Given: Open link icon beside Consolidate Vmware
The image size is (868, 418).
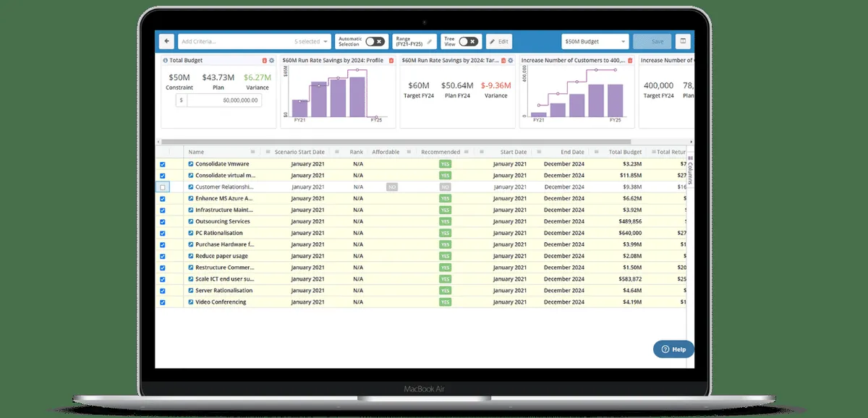Looking at the screenshot, I should (191, 164).
